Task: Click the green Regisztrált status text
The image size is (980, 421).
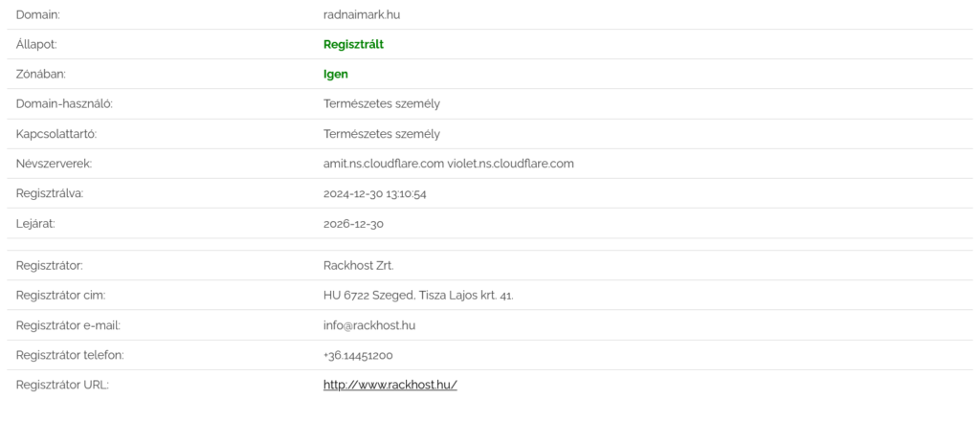Action: click(x=353, y=44)
